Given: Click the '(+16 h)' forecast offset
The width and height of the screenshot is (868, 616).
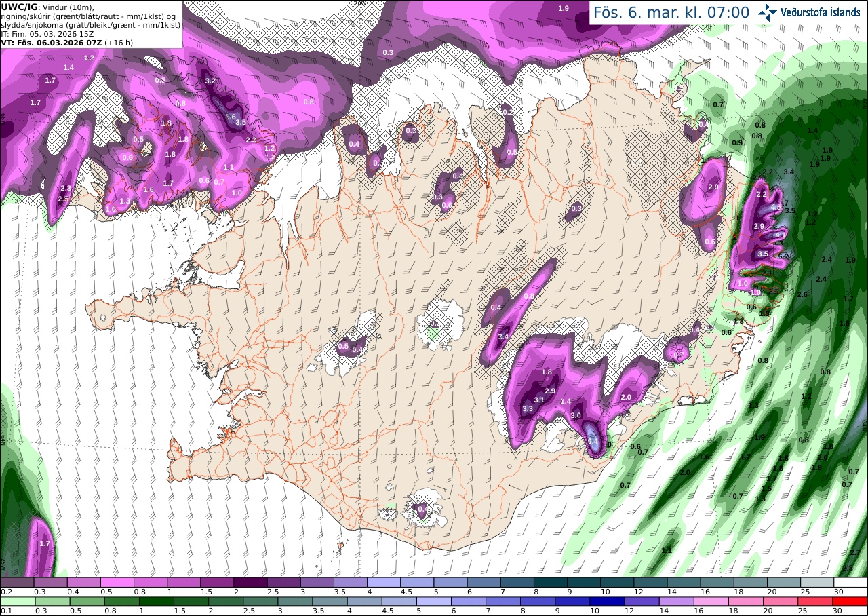Looking at the screenshot, I should pyautogui.click(x=119, y=42).
